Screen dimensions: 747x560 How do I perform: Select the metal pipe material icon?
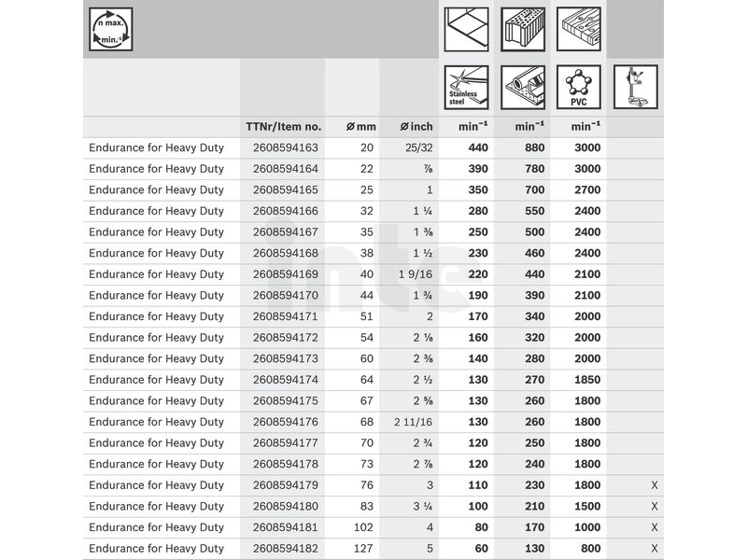point(522,87)
